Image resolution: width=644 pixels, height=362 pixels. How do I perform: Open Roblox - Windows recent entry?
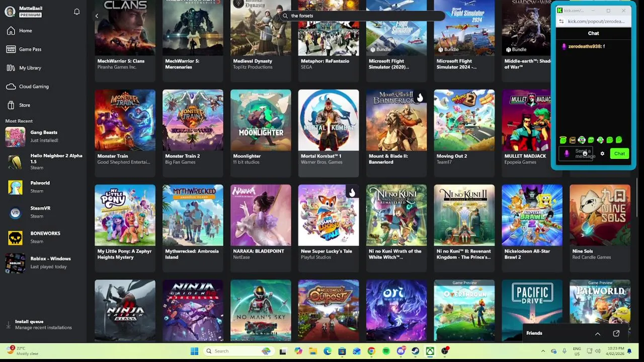tap(44, 262)
